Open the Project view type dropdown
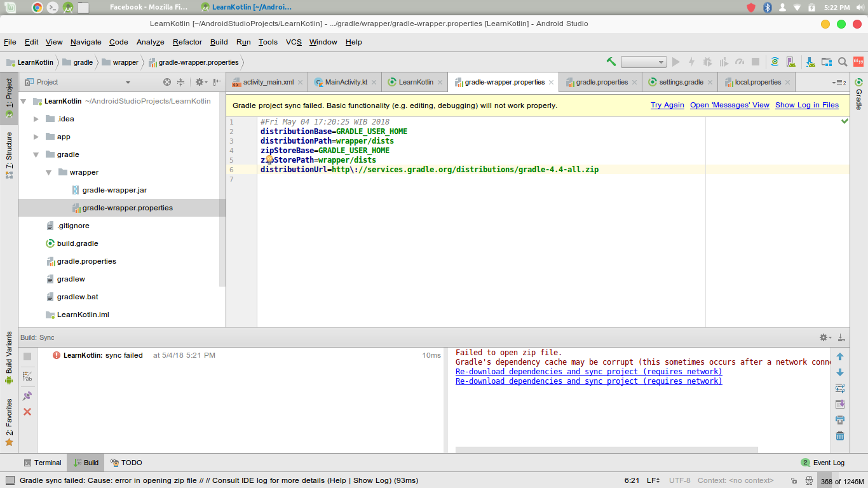The height and width of the screenshot is (488, 868). point(128,82)
